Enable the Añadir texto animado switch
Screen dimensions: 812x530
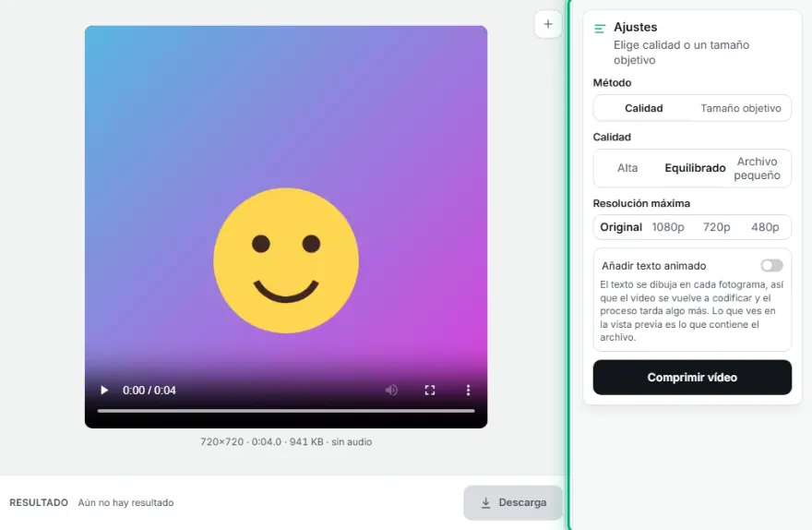click(x=771, y=265)
